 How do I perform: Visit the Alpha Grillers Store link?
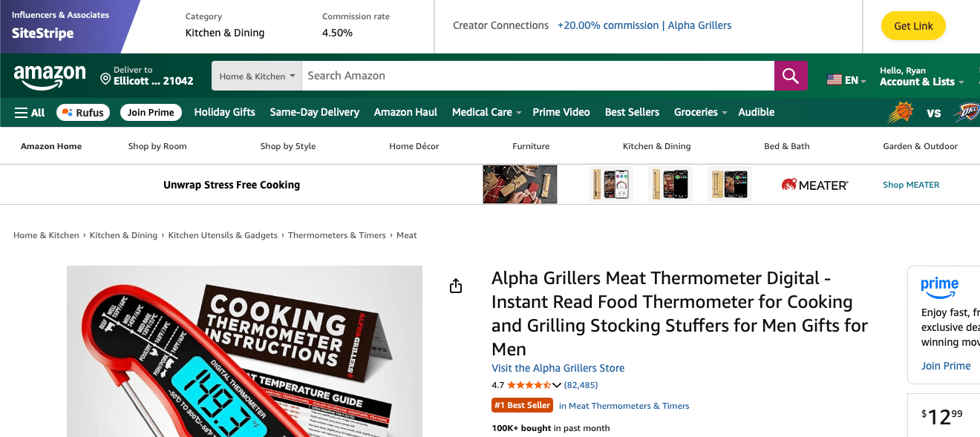point(558,368)
